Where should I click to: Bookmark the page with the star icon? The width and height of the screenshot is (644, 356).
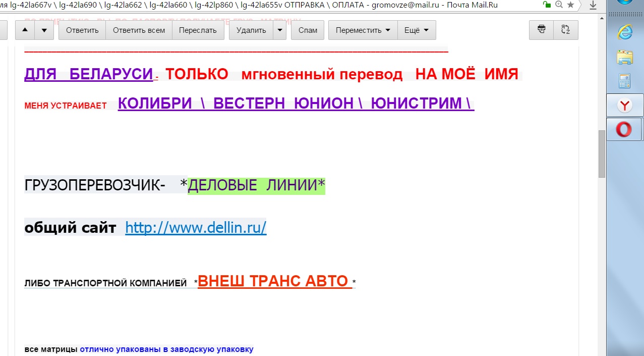pos(570,5)
